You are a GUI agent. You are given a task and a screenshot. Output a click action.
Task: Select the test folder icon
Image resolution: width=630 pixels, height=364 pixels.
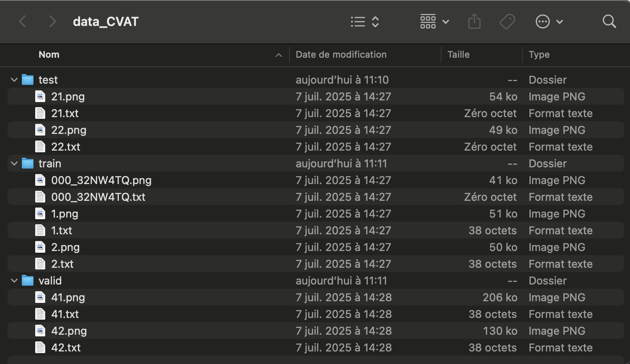tap(28, 79)
